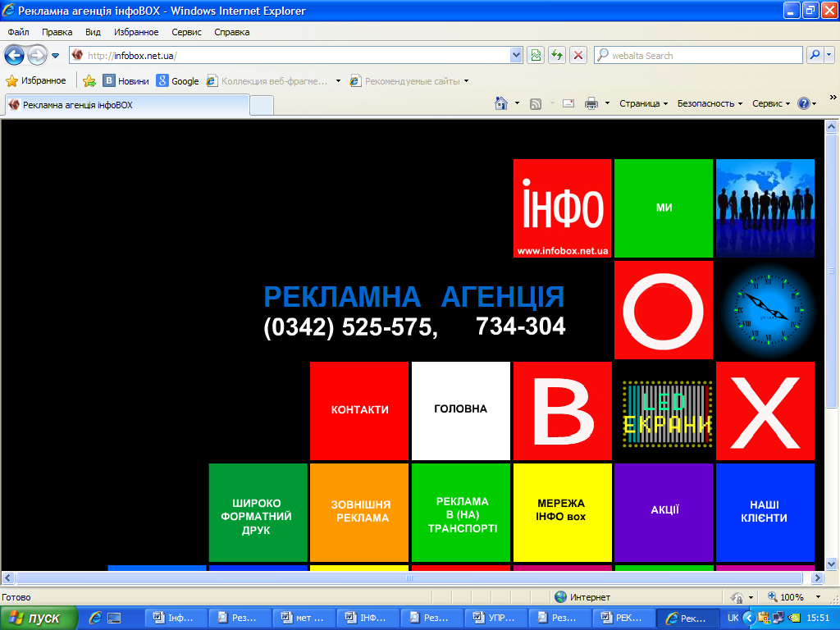Open the пуск Start button

(x=38, y=618)
